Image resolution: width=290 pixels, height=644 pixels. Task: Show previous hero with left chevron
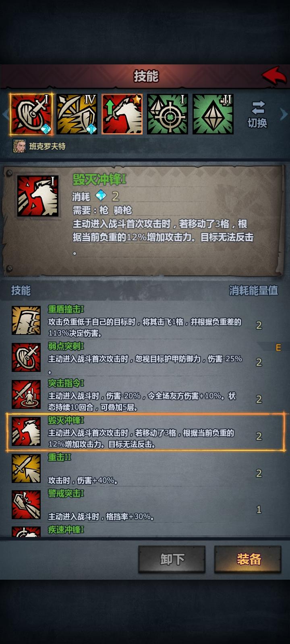pos(5,114)
